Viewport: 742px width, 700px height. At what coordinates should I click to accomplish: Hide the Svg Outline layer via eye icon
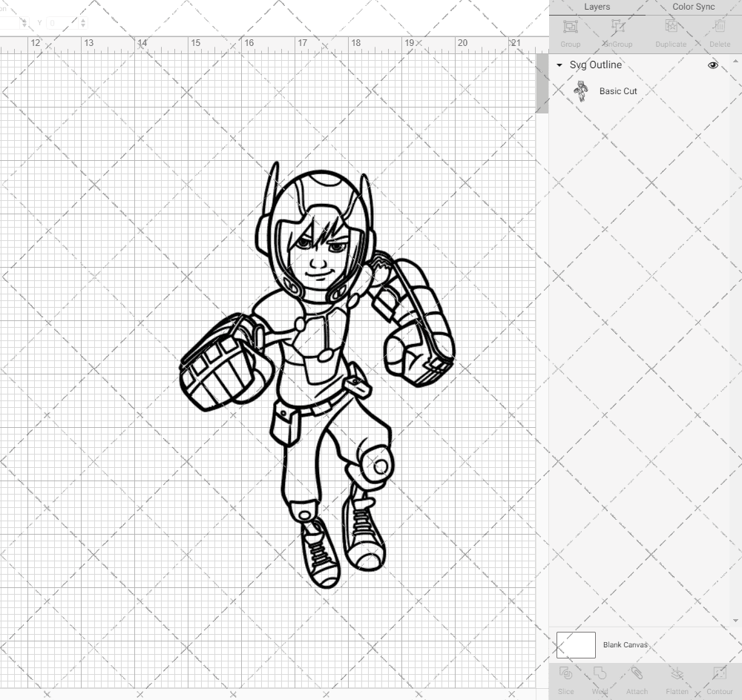click(712, 65)
